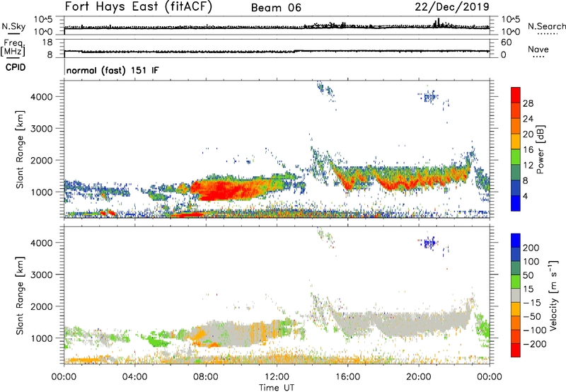Click the gray segment of Velocity colorbar

[x=516, y=296]
